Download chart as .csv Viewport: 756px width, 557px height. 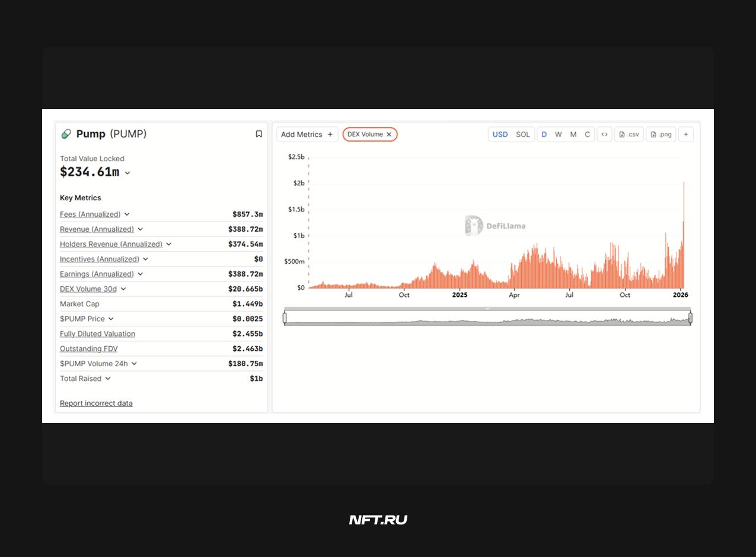(x=629, y=135)
